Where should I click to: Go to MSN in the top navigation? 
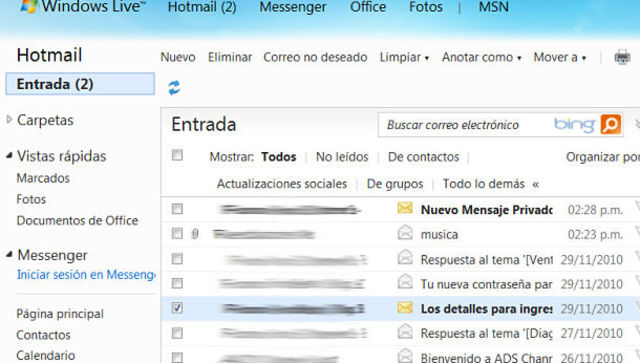point(493,7)
